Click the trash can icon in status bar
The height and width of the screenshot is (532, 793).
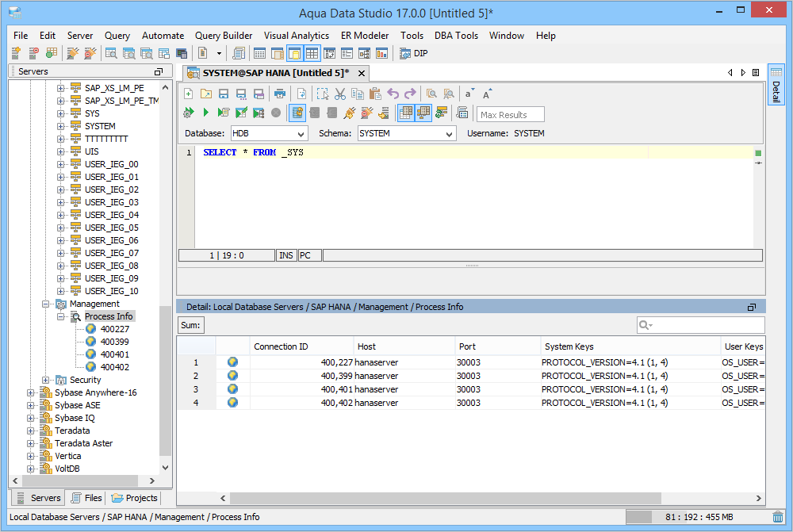point(778,517)
